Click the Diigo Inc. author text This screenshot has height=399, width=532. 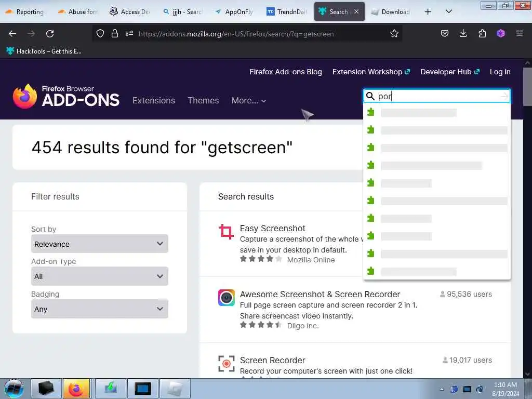point(303,326)
